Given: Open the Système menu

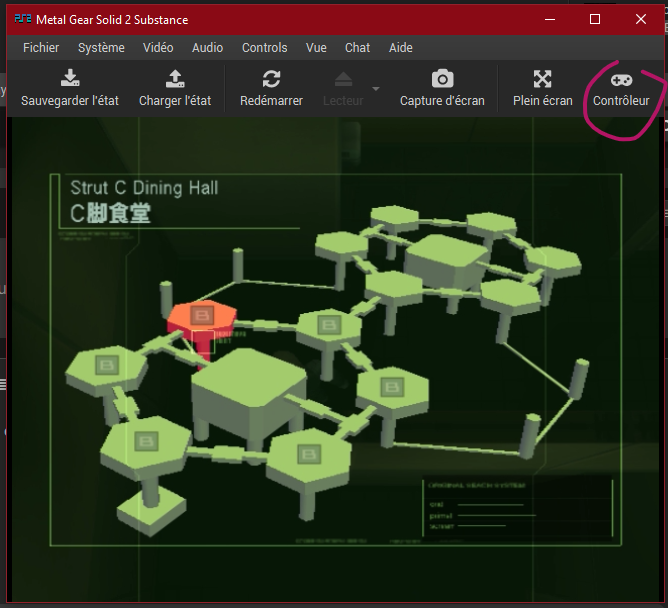Looking at the screenshot, I should (101, 48).
